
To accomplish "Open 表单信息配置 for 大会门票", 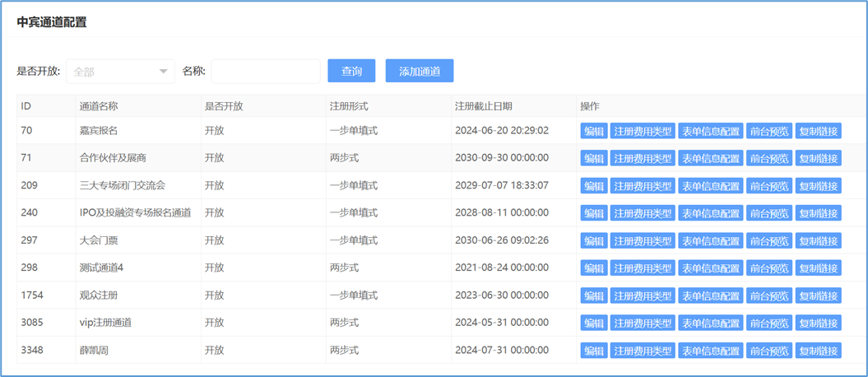I will [710, 241].
